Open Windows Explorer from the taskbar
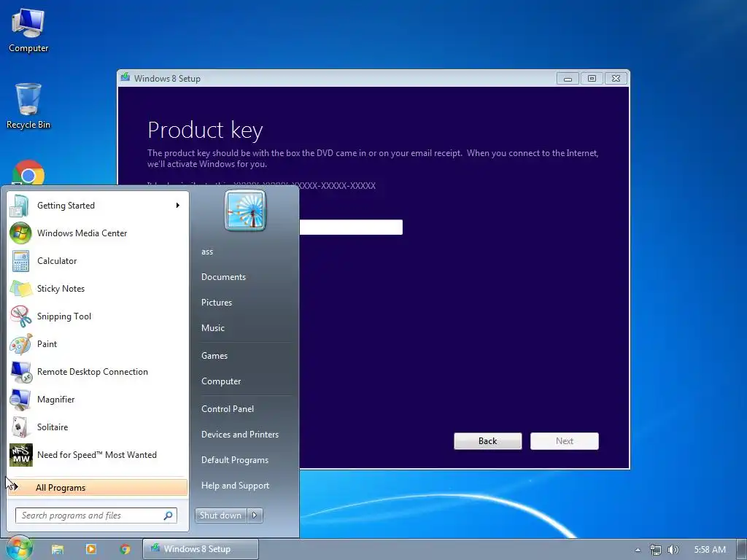The width and height of the screenshot is (747, 560). [x=58, y=549]
